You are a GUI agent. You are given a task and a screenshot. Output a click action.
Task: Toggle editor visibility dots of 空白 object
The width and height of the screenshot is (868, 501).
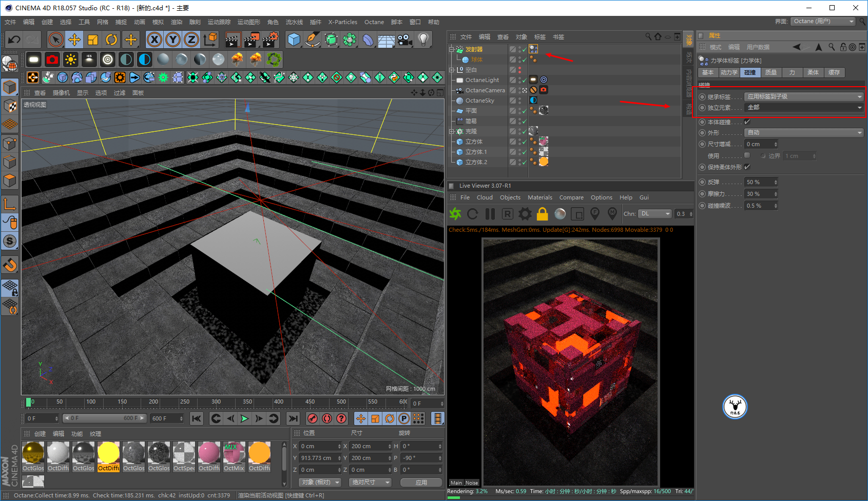click(519, 70)
